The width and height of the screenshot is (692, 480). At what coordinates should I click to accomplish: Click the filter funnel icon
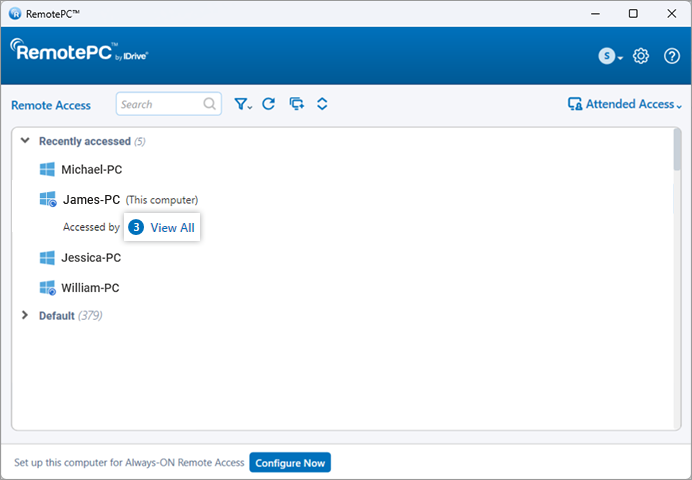pos(242,104)
